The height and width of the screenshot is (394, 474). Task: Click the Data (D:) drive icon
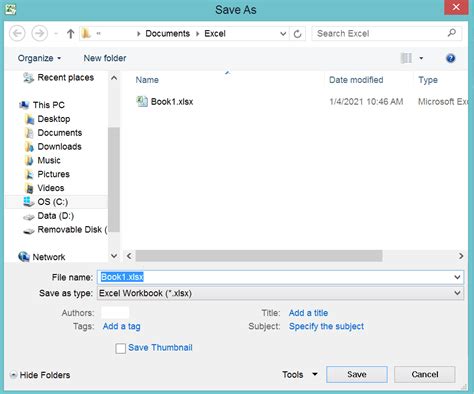click(29, 217)
